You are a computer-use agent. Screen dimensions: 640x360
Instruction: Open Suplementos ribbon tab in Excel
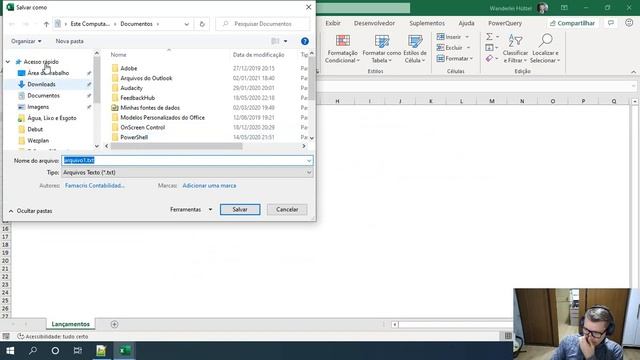tap(427, 23)
